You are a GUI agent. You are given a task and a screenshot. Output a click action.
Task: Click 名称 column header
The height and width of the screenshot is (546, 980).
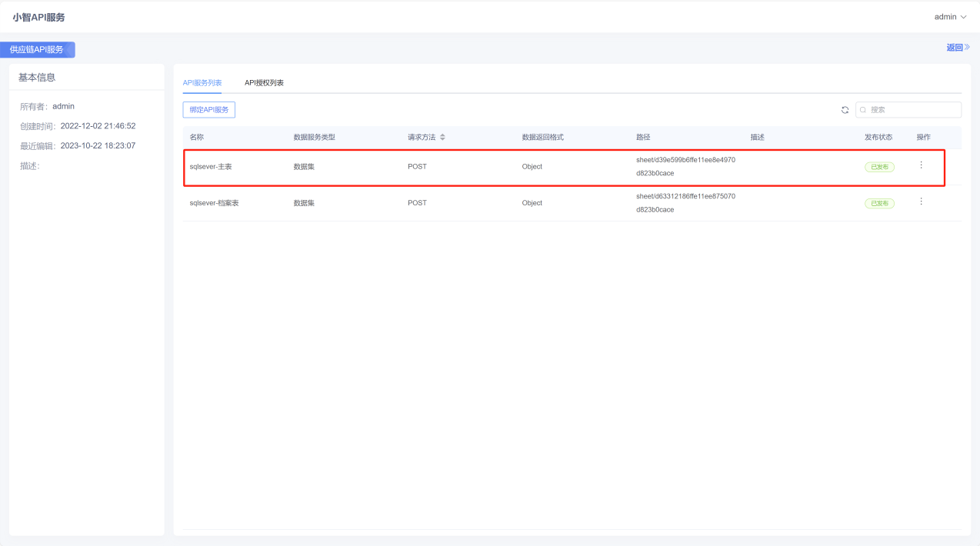tap(197, 137)
